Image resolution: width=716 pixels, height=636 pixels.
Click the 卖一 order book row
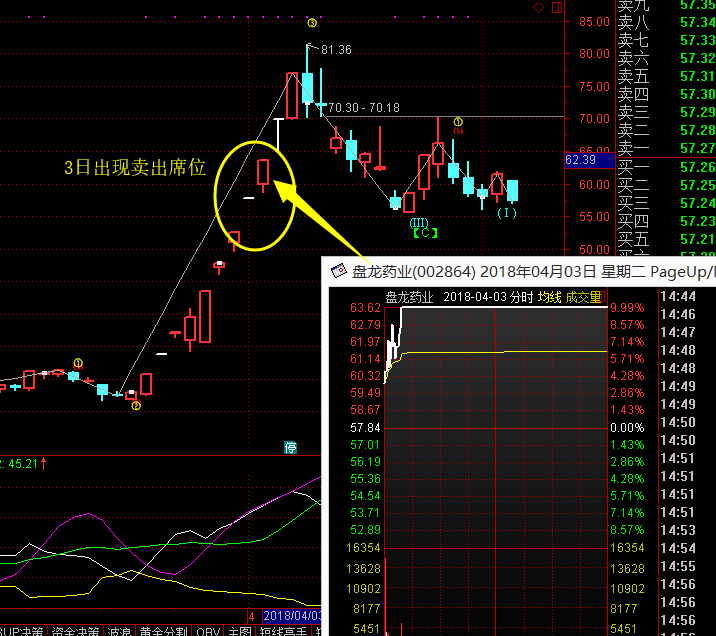tap(634, 148)
